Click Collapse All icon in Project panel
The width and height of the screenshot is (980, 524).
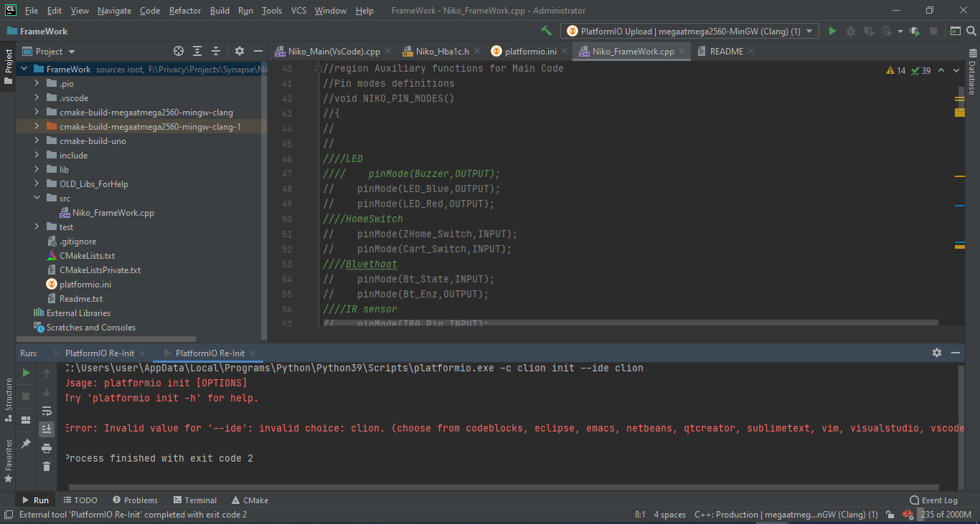click(216, 51)
